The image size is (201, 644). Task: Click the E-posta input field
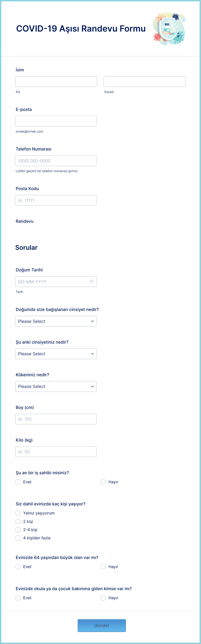pyautogui.click(x=56, y=121)
